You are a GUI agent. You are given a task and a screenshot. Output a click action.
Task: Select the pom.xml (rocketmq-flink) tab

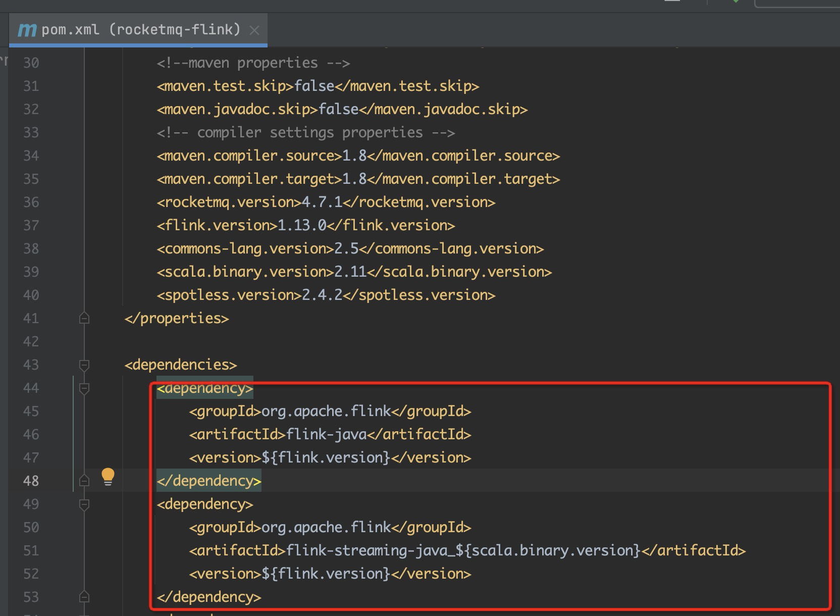138,30
